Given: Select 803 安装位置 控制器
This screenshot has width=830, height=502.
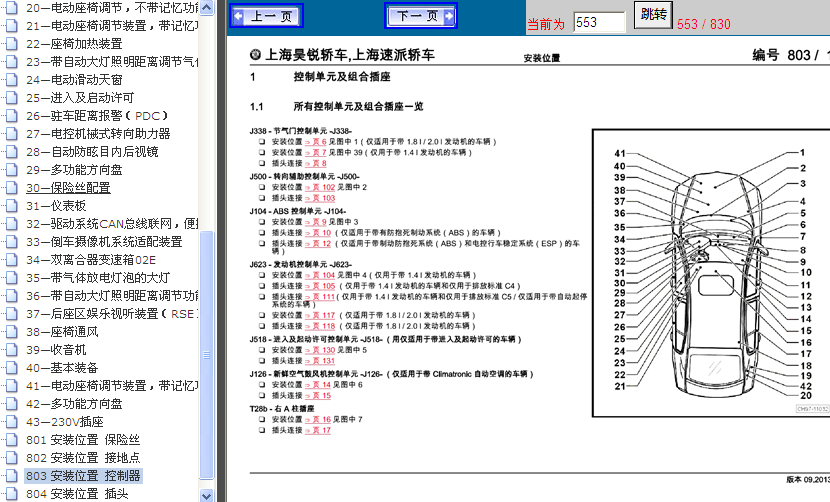Looking at the screenshot, I should [83, 476].
